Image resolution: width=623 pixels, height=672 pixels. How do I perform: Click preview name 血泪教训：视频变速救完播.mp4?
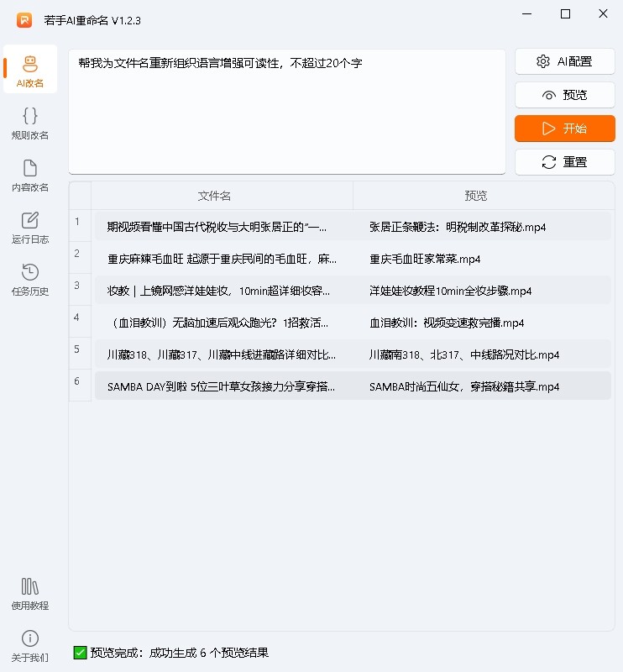pyautogui.click(x=447, y=323)
